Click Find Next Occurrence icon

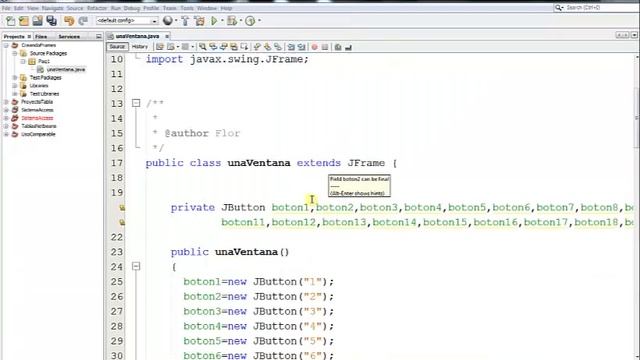tap(224, 47)
